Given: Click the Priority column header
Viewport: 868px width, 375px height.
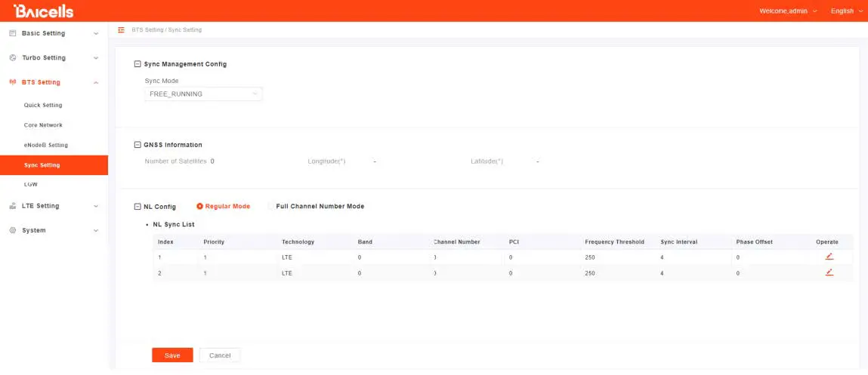Looking at the screenshot, I should point(214,241).
